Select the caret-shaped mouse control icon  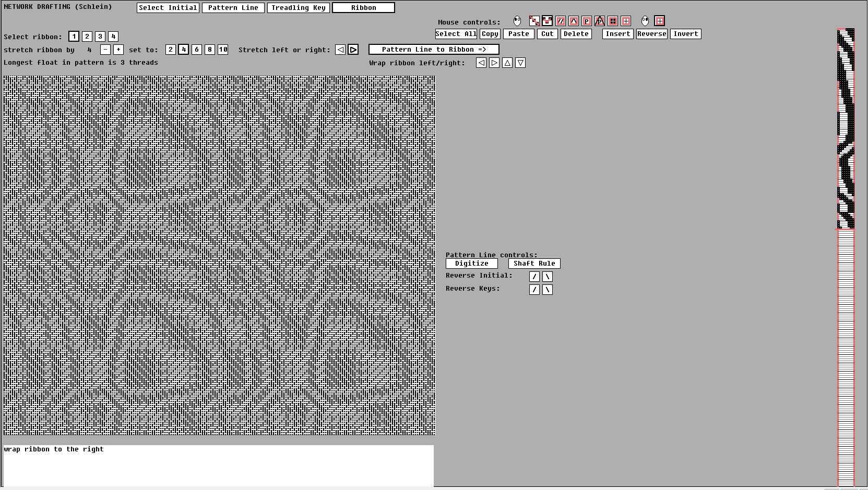[x=574, y=21]
